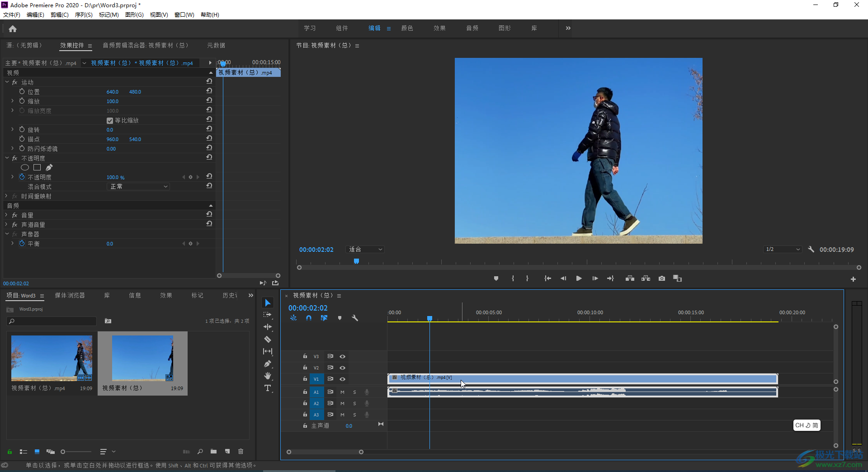The height and width of the screenshot is (472, 868).
Task: Select the Type tool
Action: pos(268,388)
